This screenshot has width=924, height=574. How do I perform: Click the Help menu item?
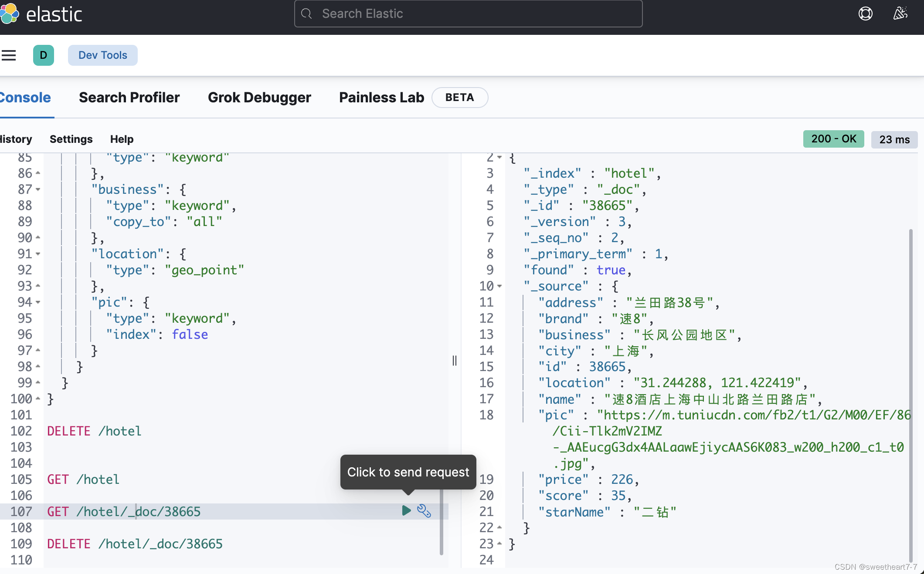[122, 139]
